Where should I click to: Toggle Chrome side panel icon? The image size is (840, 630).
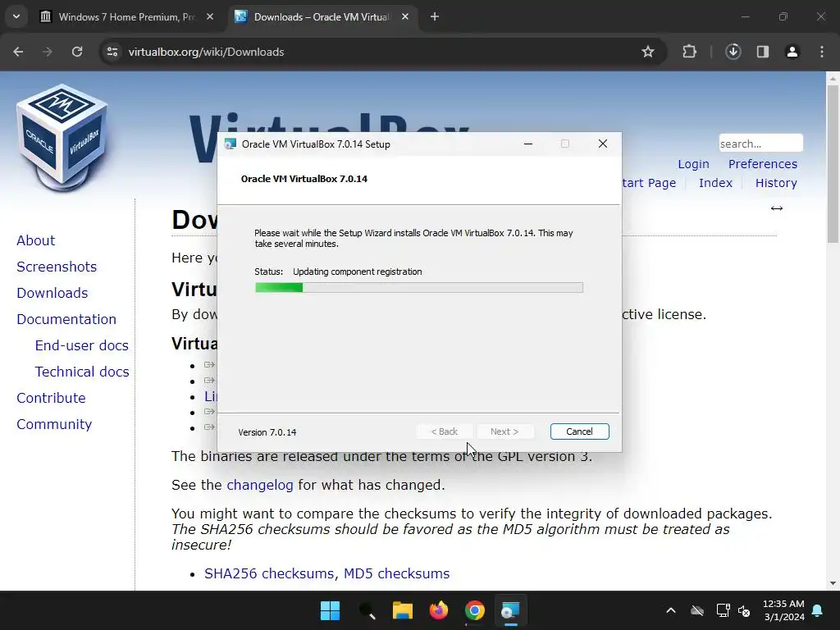tap(763, 52)
